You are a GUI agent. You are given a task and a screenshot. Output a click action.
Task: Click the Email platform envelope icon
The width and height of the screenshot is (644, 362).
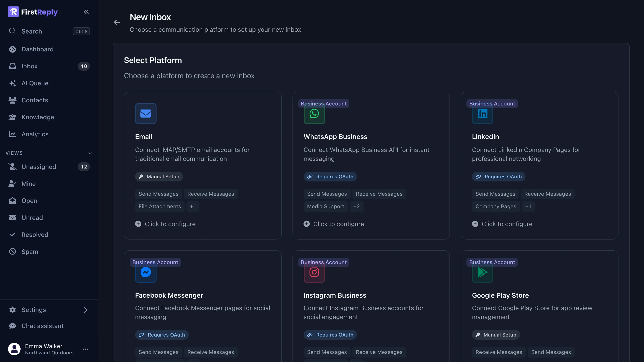tap(146, 114)
